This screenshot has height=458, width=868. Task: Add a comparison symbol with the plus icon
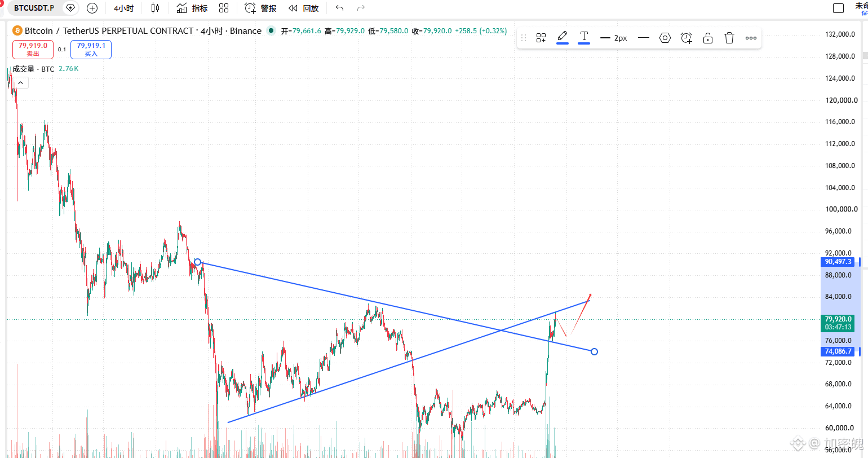(92, 8)
